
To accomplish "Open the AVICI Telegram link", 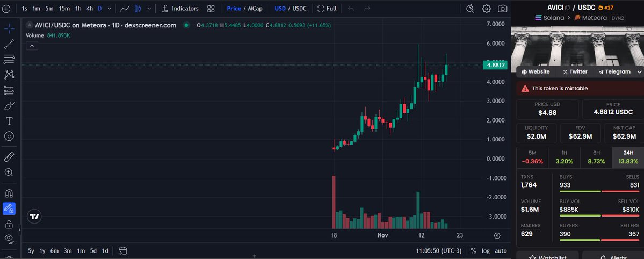I will coord(614,71).
